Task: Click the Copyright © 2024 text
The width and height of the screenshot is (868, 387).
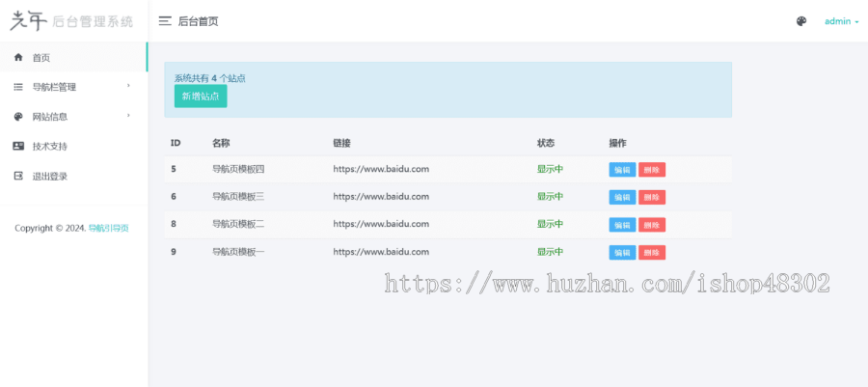Action: pyautogui.click(x=50, y=228)
